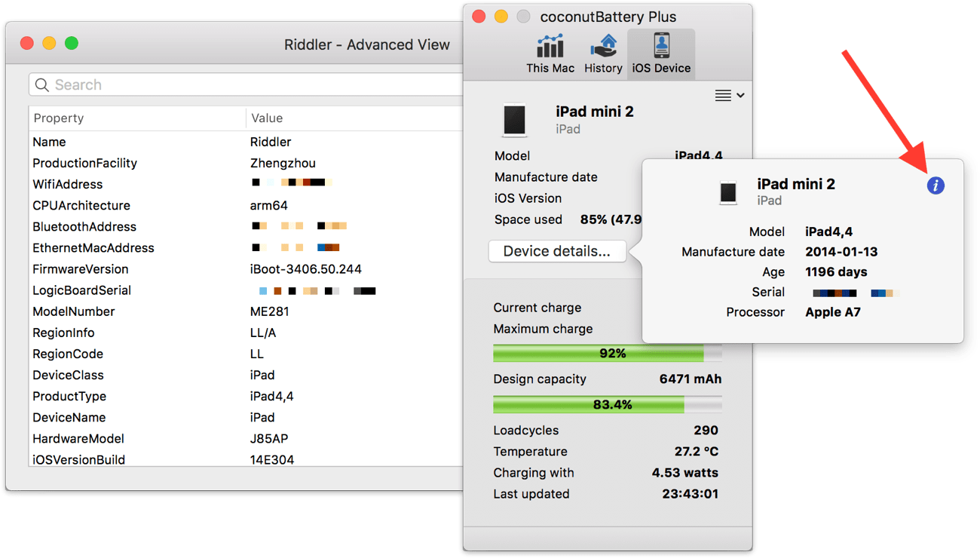Screen dimensions: 980x558
Task: Click the blue info icon in popover
Action: pos(936,185)
